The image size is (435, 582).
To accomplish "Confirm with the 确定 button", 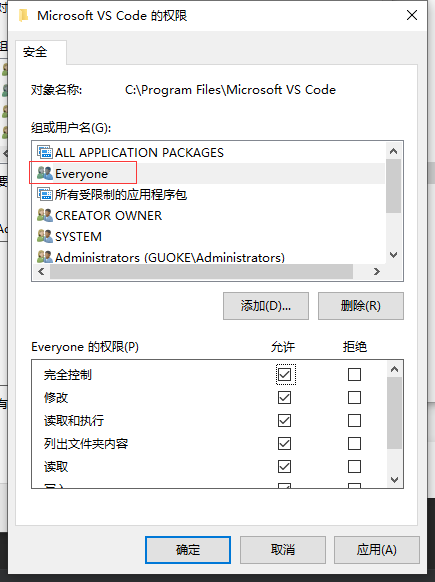I will [x=188, y=550].
